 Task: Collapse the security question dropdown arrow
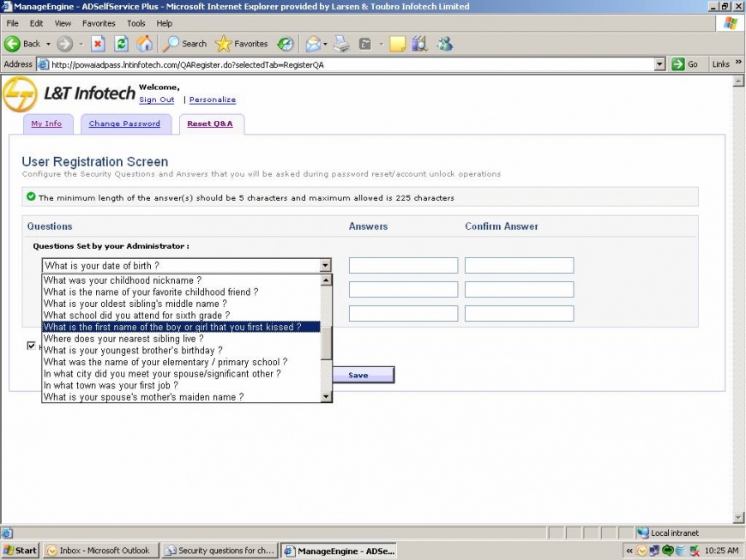pyautogui.click(x=325, y=266)
